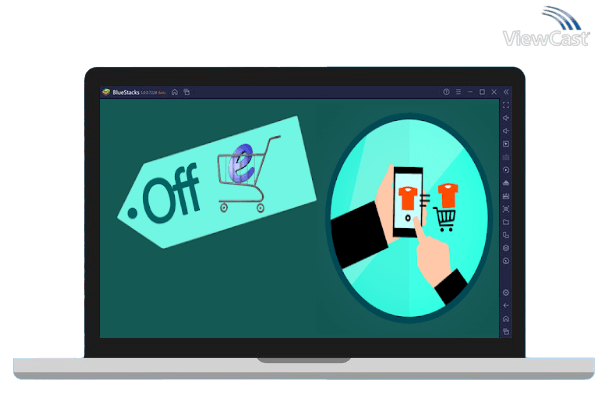Take a screenshot with sidebar capture icon
602x414 pixels.
click(x=506, y=209)
